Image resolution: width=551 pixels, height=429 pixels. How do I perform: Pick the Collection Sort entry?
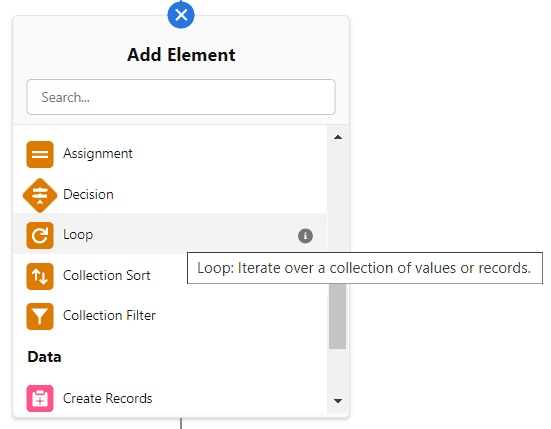coord(170,276)
